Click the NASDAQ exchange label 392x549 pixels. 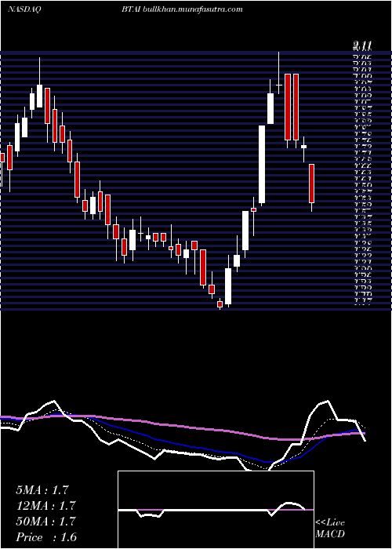[x=24, y=9]
